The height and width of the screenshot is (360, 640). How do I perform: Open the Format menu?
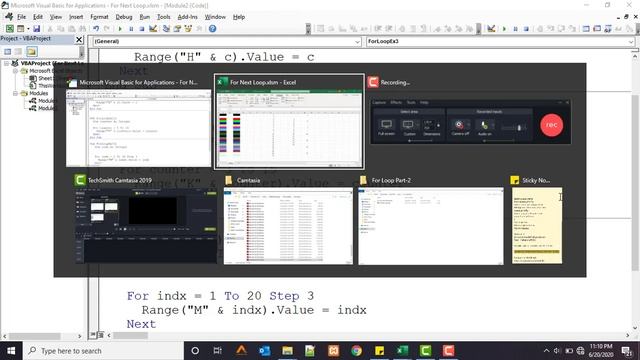[99, 17]
